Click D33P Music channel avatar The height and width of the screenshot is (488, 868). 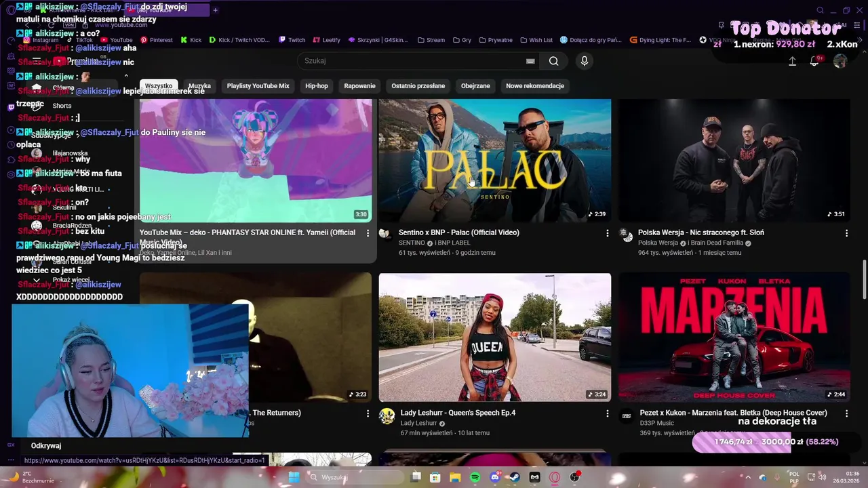(x=627, y=416)
